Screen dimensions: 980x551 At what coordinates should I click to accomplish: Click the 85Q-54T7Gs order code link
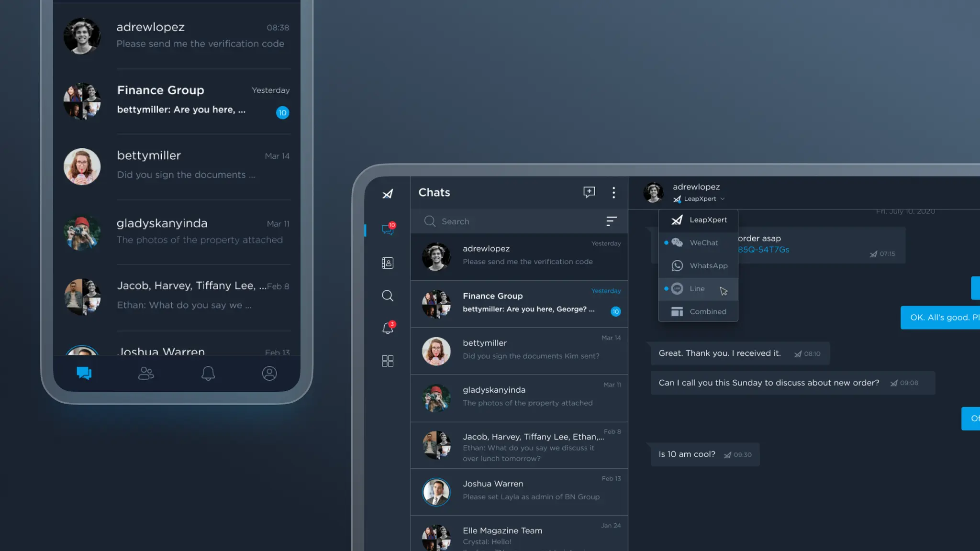coord(763,250)
